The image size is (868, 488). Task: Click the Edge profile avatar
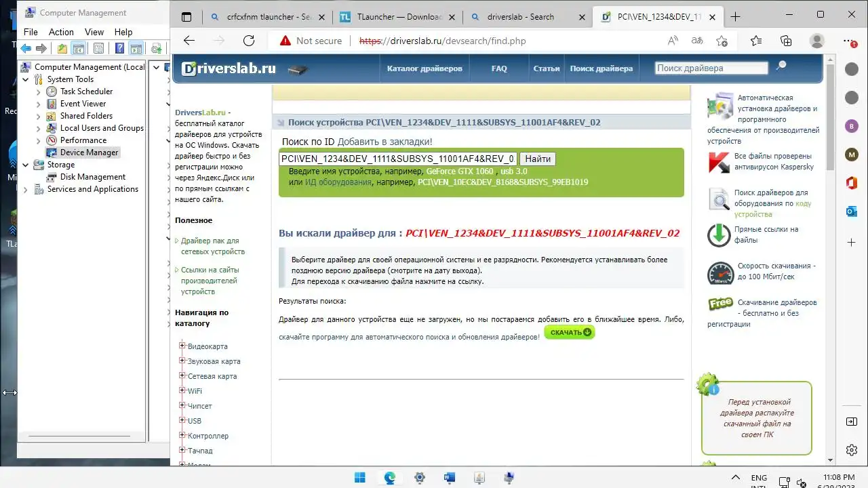pyautogui.click(x=817, y=41)
